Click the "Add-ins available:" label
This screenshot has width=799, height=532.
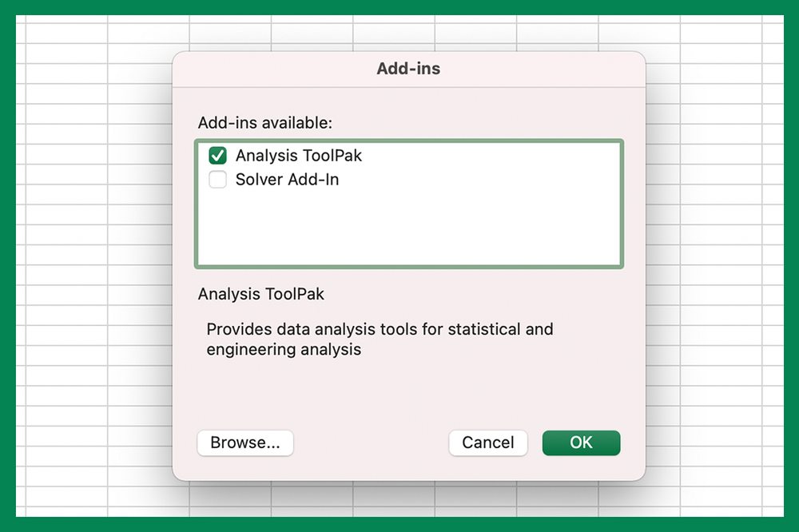(x=264, y=123)
